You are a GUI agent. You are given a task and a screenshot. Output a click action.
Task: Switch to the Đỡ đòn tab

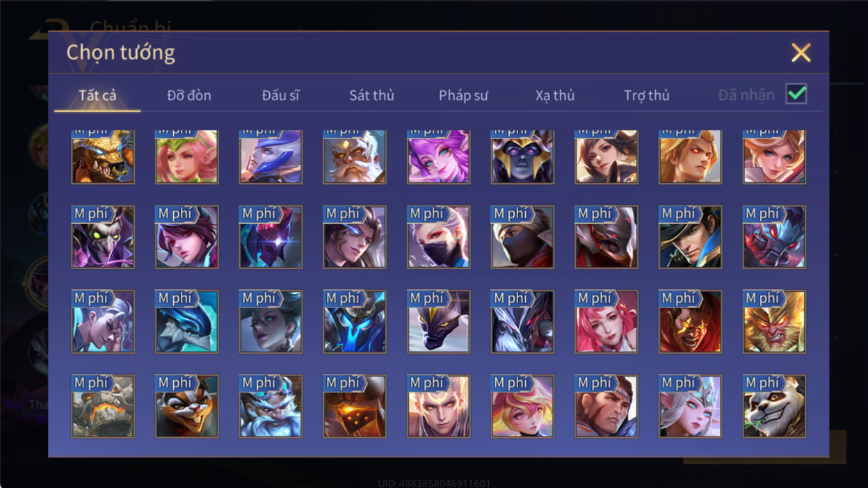pyautogui.click(x=189, y=95)
